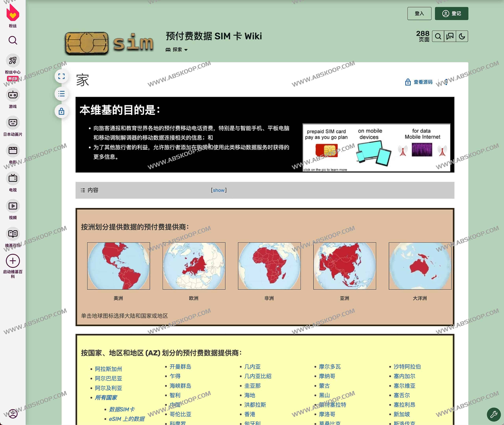Viewport: 504px width, 425px height.
Task: Open the Fandom search icon in left sidebar
Action: [x=13, y=40]
